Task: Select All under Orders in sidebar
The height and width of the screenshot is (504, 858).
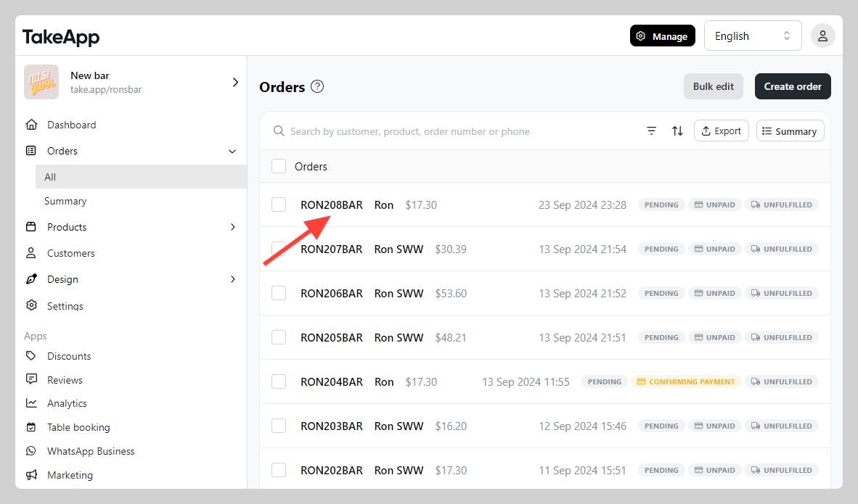Action: (x=141, y=176)
